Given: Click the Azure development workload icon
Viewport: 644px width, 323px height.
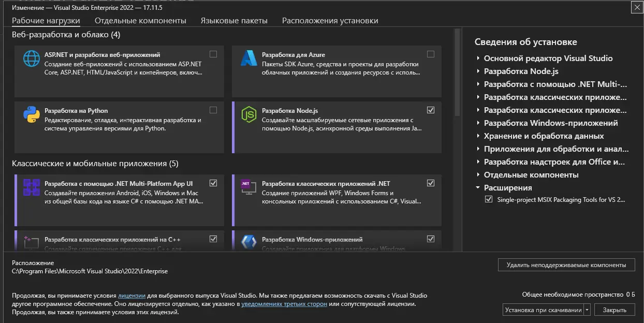Looking at the screenshot, I should pos(249,58).
